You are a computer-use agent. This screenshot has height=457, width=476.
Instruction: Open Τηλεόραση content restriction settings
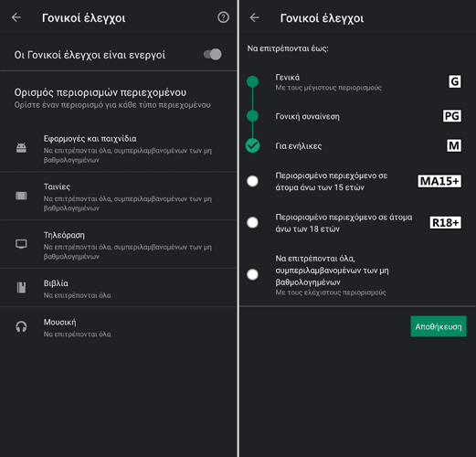[119, 244]
